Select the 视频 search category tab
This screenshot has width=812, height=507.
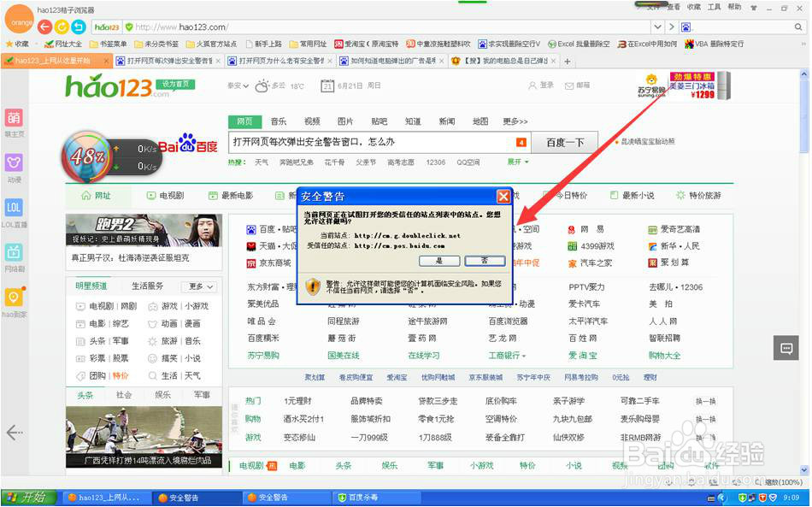click(x=312, y=121)
